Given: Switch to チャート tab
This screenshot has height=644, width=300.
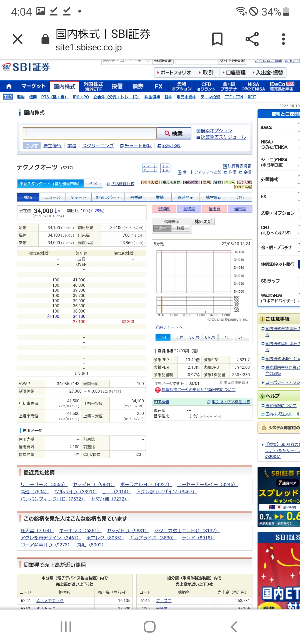Looking at the screenshot, I should point(78,197).
